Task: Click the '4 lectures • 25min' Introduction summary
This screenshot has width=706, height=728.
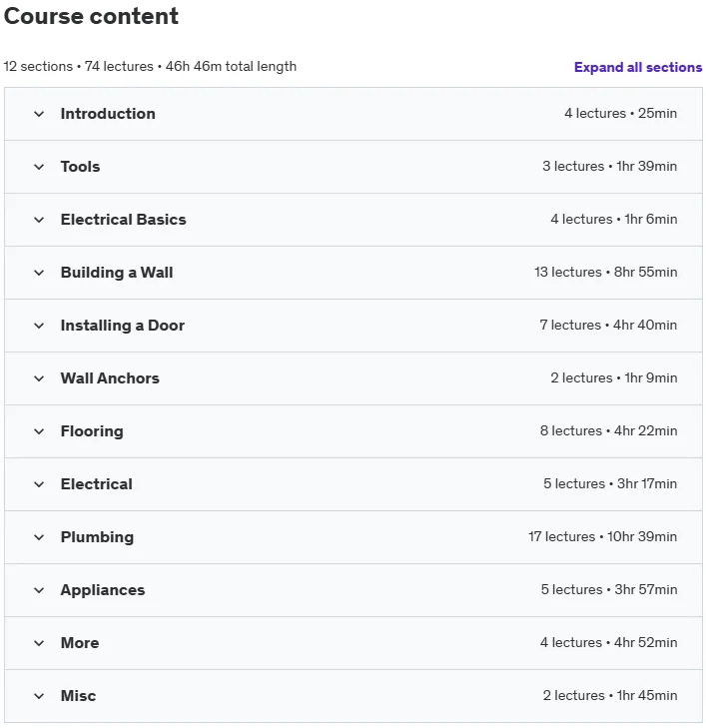Action: click(620, 113)
